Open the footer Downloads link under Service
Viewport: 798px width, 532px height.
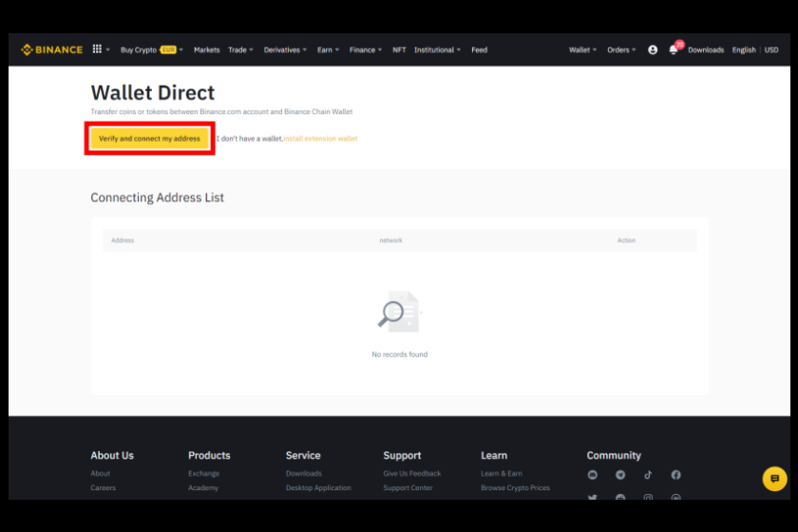[x=303, y=473]
